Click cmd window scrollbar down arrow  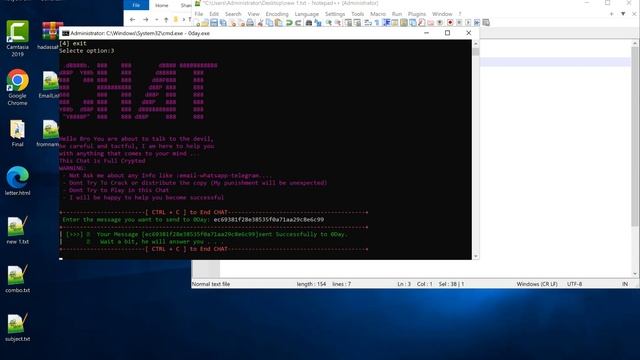476,256
